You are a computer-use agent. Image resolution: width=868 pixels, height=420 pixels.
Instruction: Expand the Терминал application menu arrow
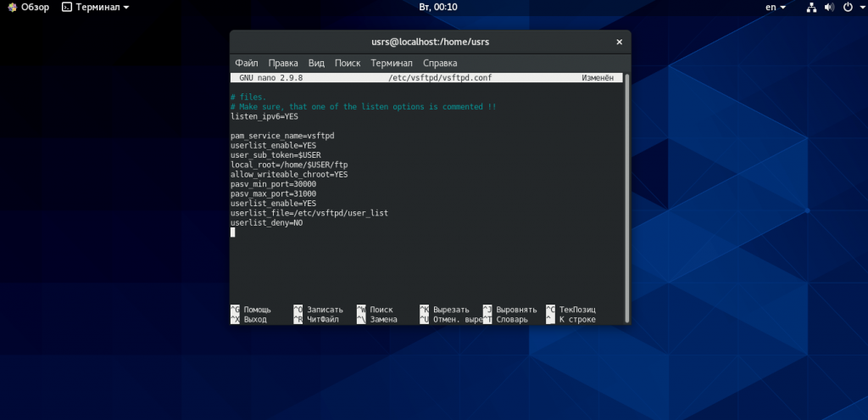pos(126,8)
